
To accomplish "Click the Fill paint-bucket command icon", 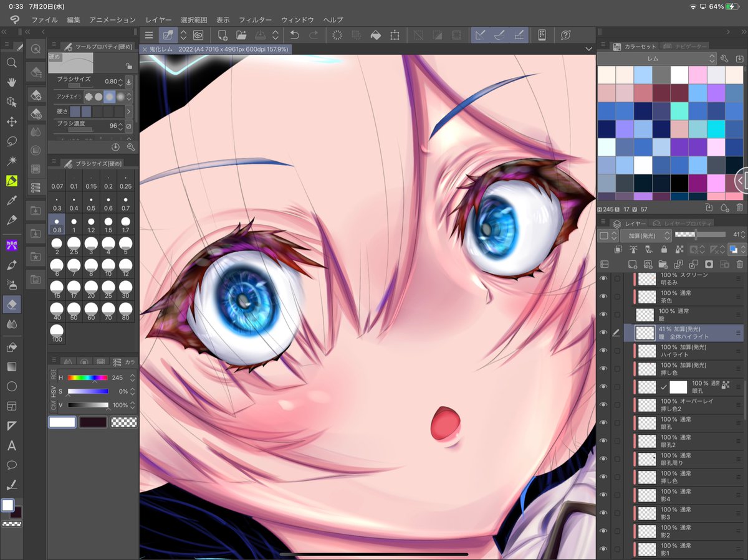I will 375,36.
